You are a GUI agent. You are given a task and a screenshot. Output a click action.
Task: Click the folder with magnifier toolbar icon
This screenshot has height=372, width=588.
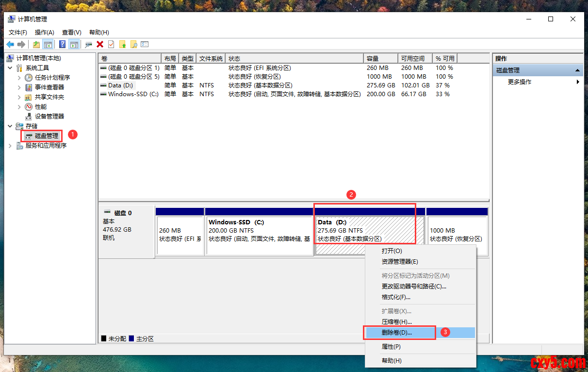tap(133, 45)
